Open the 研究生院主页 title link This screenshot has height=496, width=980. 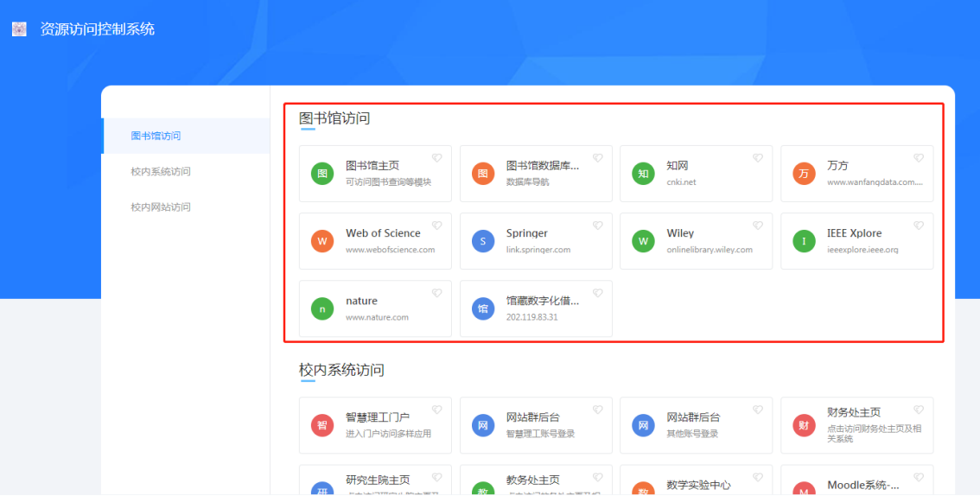[379, 480]
